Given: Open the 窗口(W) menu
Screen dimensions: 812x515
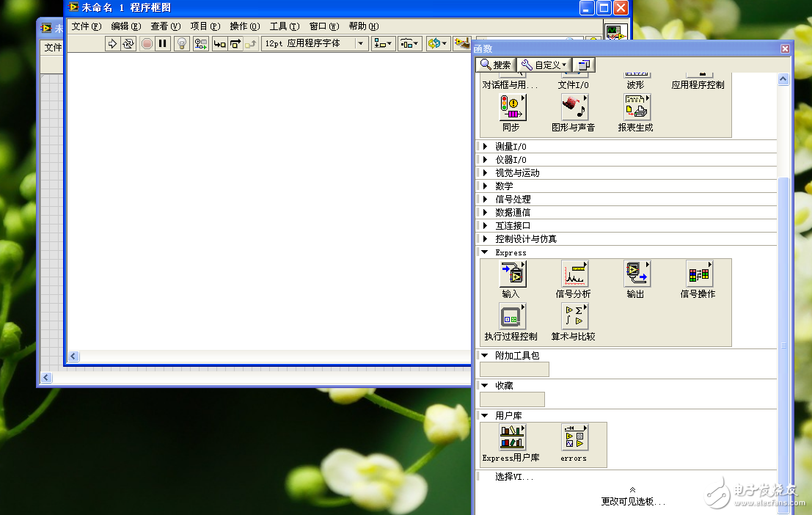Looking at the screenshot, I should coord(324,26).
